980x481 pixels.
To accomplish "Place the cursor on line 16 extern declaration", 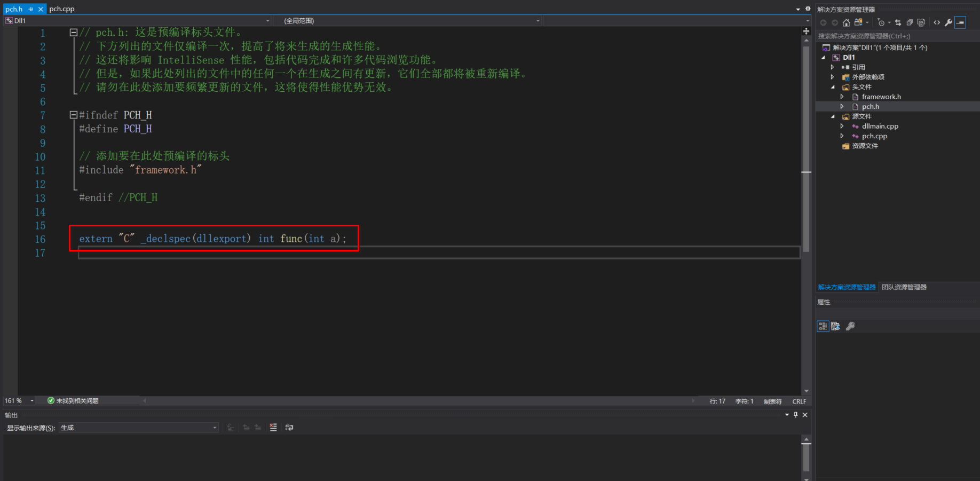I will (x=212, y=239).
